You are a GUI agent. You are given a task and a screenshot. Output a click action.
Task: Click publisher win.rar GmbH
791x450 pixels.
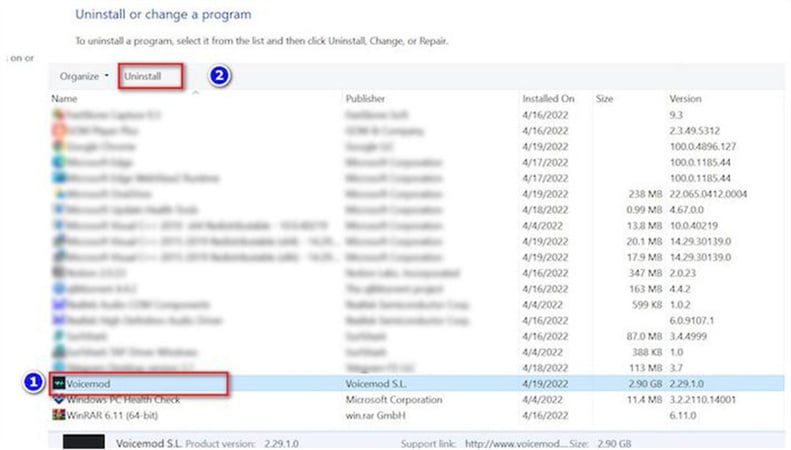[x=375, y=415]
